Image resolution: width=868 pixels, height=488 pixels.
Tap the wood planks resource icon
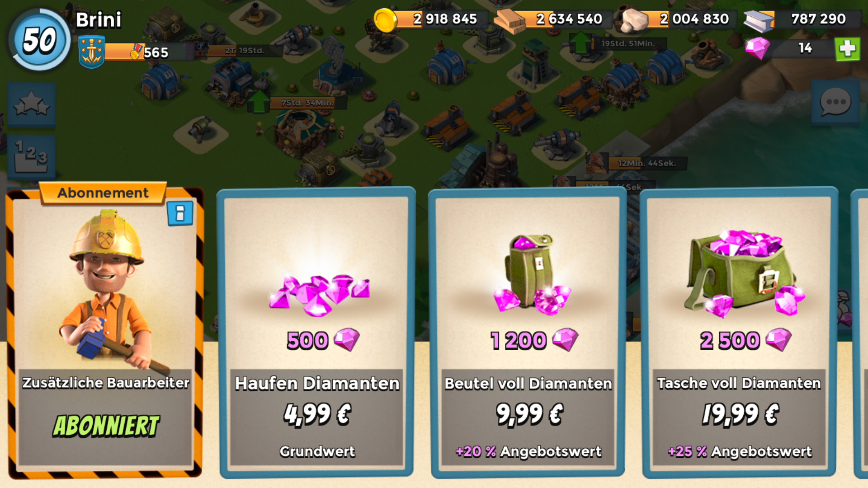pyautogui.click(x=509, y=21)
